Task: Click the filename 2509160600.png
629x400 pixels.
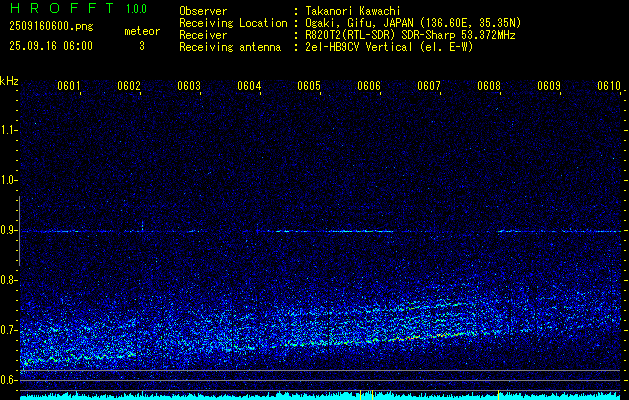Action: [x=51, y=27]
